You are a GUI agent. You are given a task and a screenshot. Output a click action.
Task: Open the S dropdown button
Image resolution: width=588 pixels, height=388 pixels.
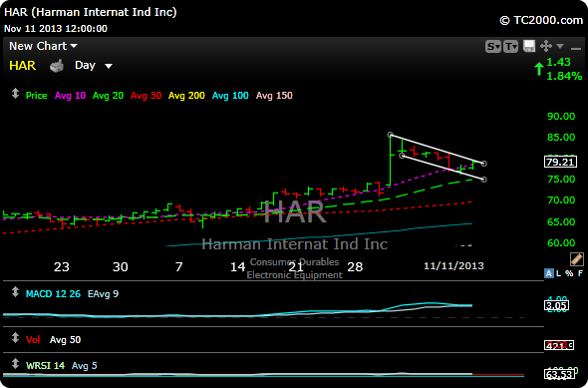(492, 47)
